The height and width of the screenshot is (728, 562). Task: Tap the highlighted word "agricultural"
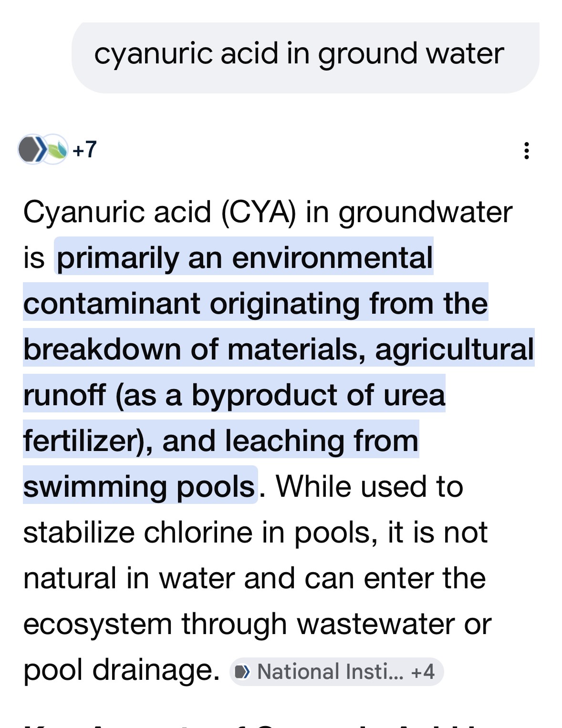[x=454, y=349]
